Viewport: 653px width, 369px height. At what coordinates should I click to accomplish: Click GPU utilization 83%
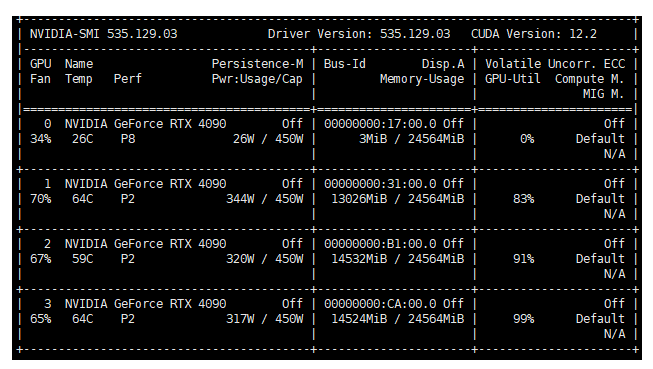pos(523,199)
